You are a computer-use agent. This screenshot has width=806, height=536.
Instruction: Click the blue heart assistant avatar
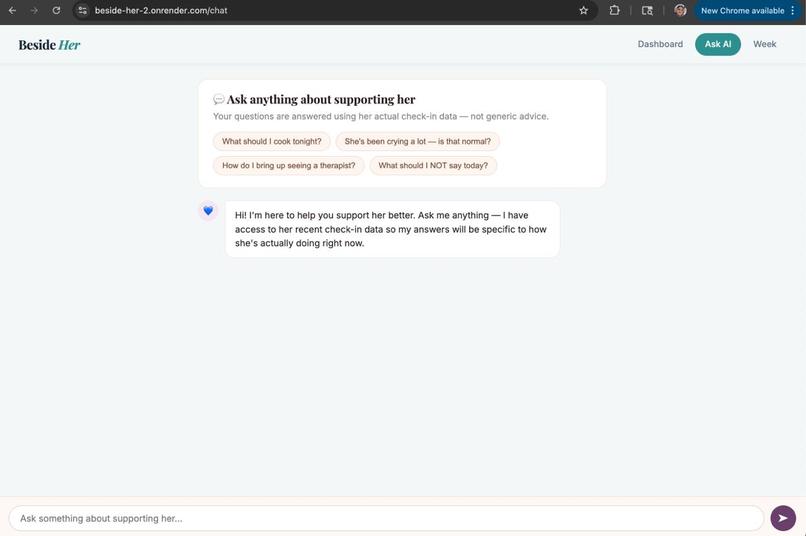click(208, 211)
